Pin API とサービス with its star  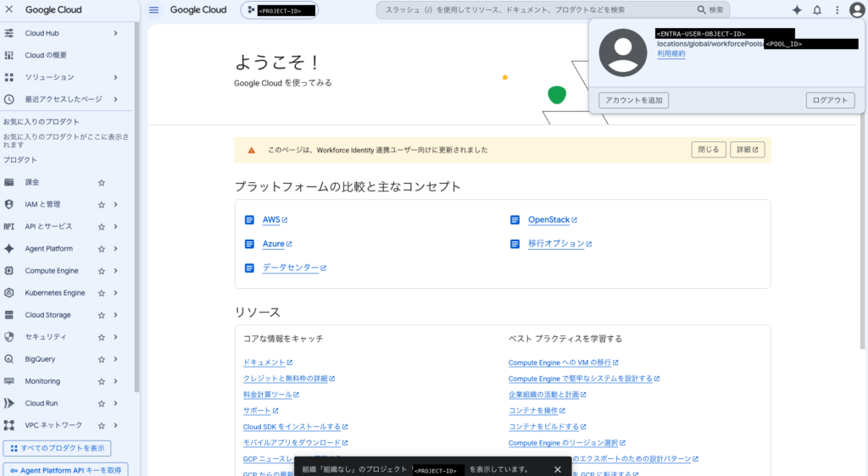(102, 227)
